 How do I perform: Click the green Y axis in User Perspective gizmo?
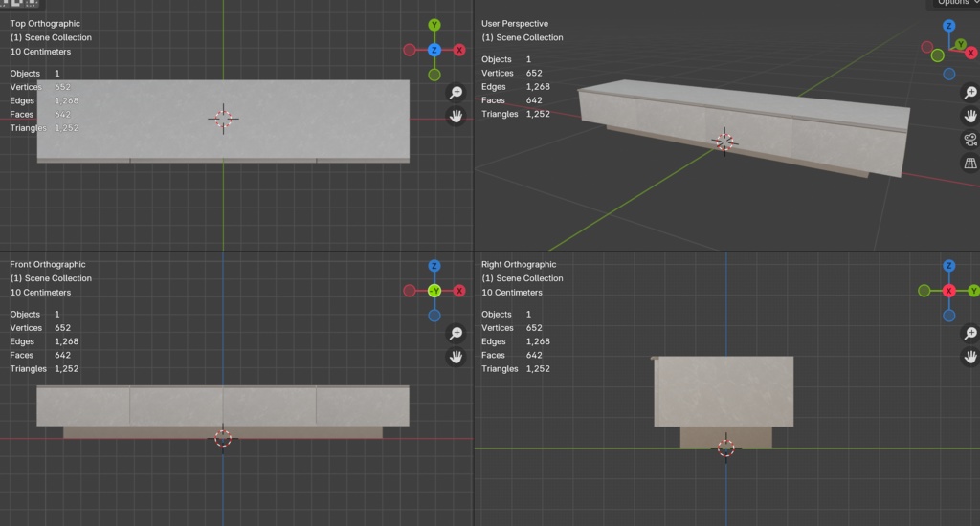[x=961, y=44]
